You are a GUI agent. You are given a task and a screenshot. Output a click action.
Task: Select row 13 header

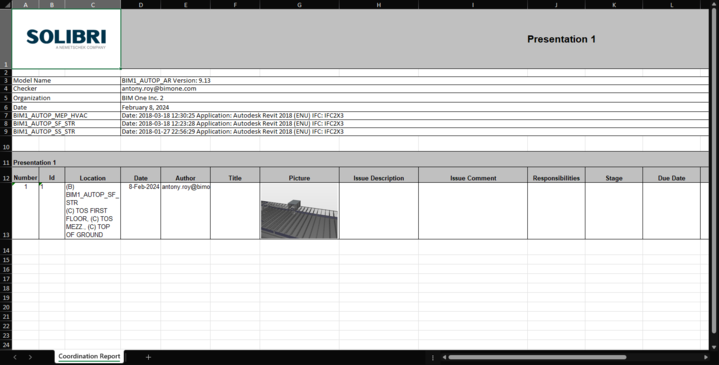tap(6, 211)
